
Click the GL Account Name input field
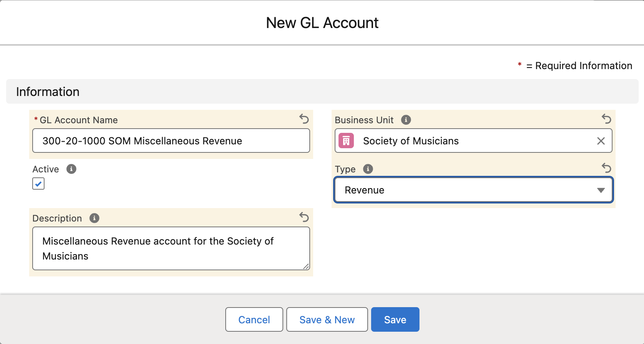[171, 141]
